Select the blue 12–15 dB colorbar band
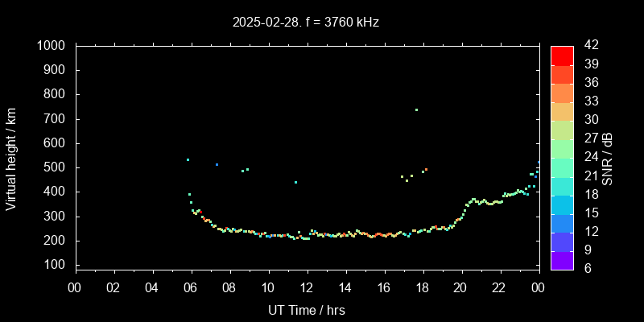Viewport: 644px width, 322px height. (x=561, y=223)
